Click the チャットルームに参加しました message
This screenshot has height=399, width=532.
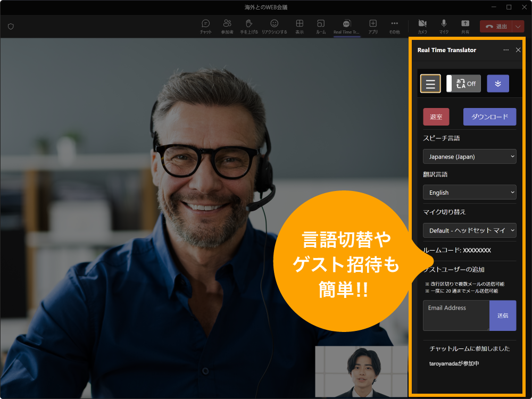(470, 348)
